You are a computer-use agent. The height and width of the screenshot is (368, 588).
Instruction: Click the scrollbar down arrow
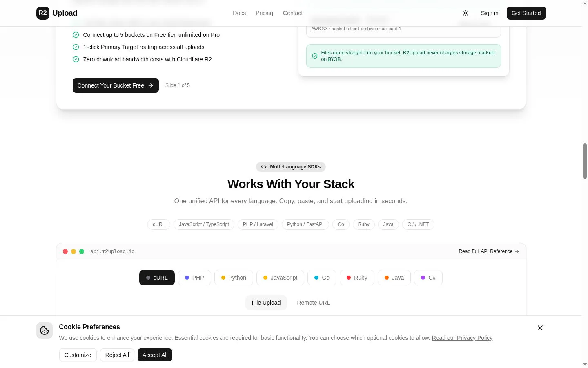pyautogui.click(x=585, y=364)
